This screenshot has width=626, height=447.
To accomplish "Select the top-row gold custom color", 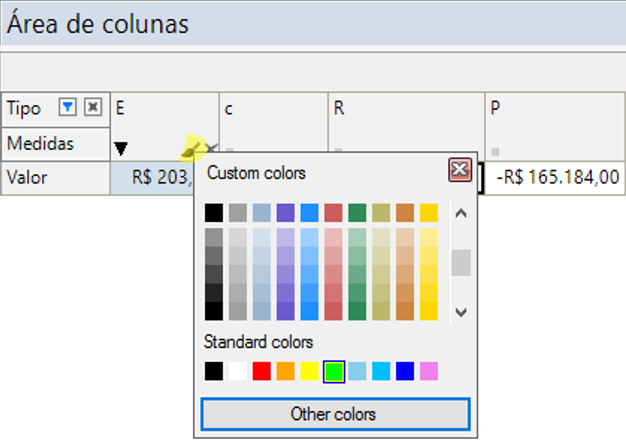I will pyautogui.click(x=429, y=212).
